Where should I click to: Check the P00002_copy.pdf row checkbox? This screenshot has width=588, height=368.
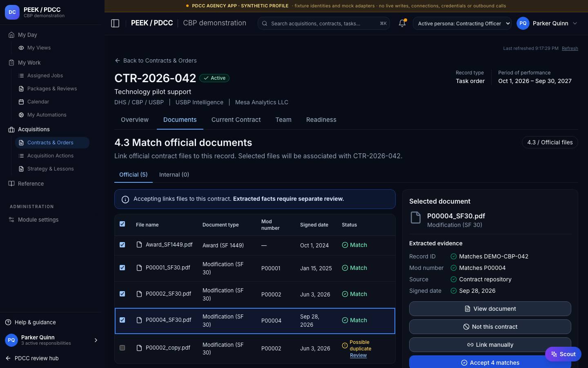click(x=122, y=348)
